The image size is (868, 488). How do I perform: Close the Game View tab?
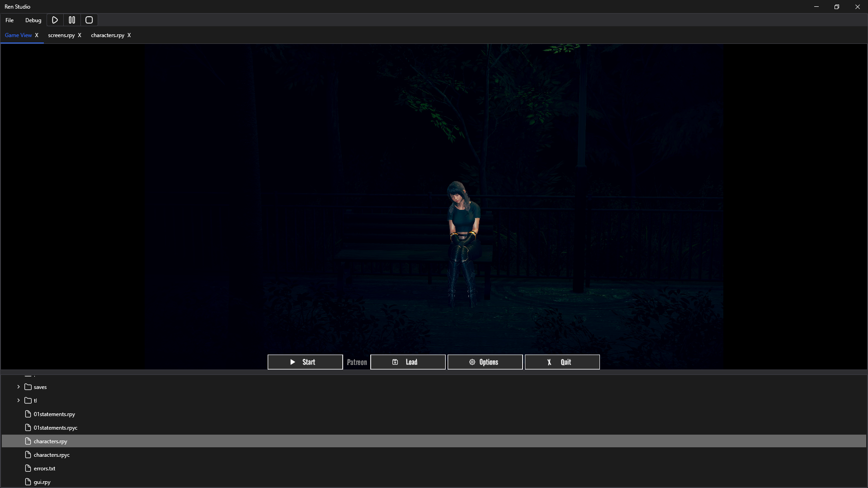pos(37,35)
